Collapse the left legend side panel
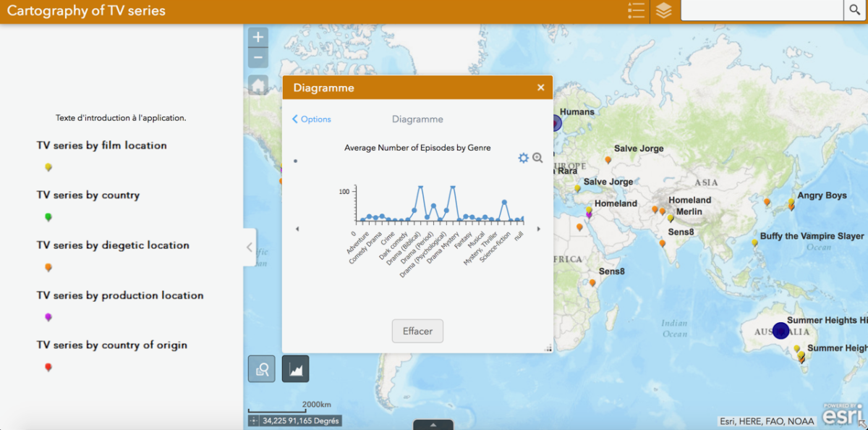This screenshot has height=430, width=868. coord(250,247)
